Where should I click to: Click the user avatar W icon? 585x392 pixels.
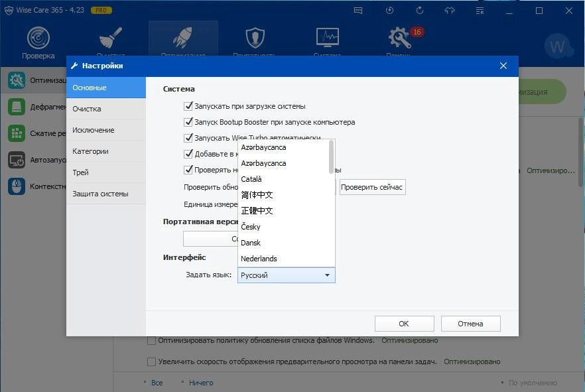(558, 46)
